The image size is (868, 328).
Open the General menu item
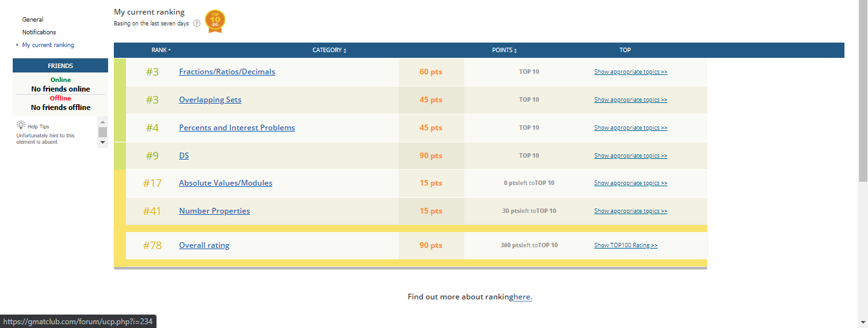click(33, 20)
